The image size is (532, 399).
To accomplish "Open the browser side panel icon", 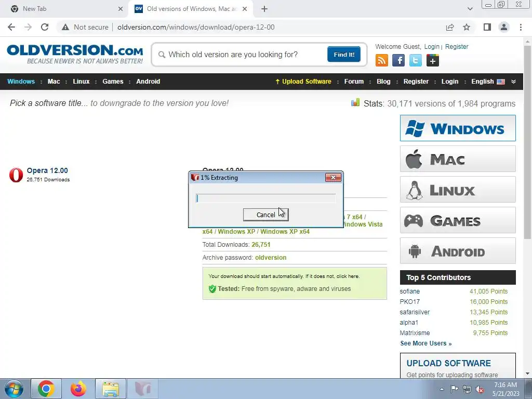I will (487, 27).
